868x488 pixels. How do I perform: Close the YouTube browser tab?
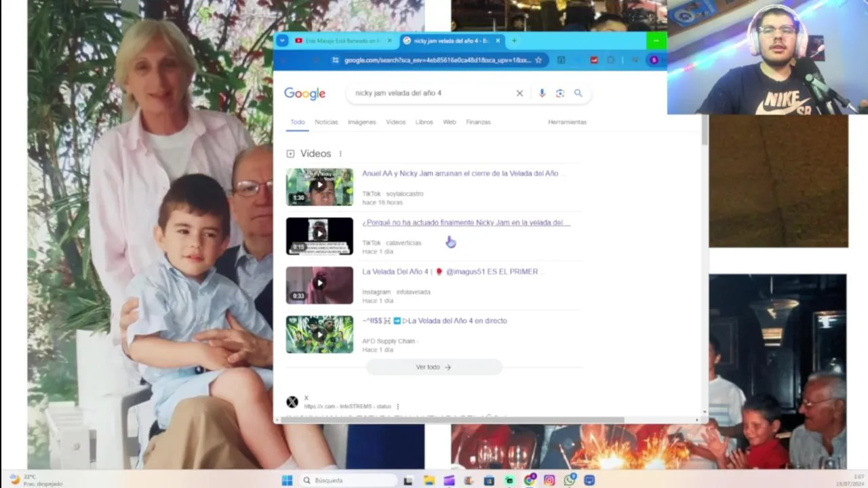point(389,41)
